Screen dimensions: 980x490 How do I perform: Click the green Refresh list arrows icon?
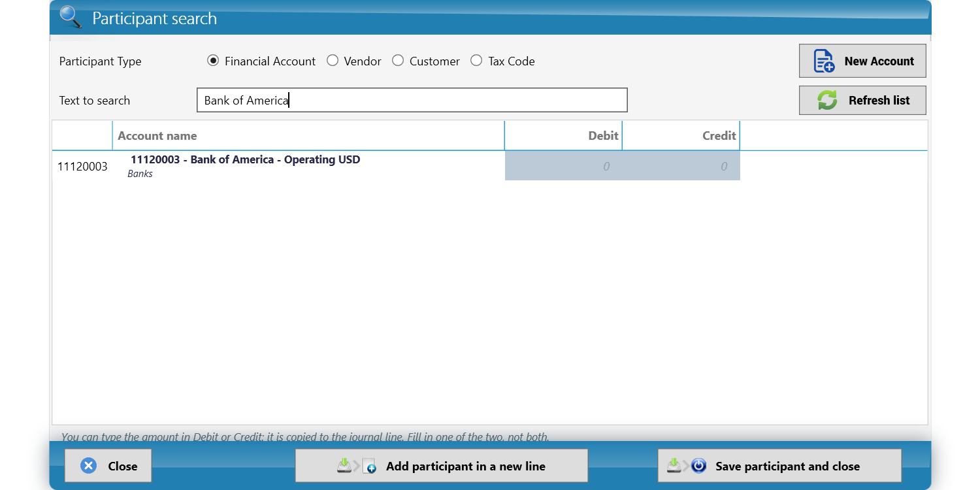827,100
